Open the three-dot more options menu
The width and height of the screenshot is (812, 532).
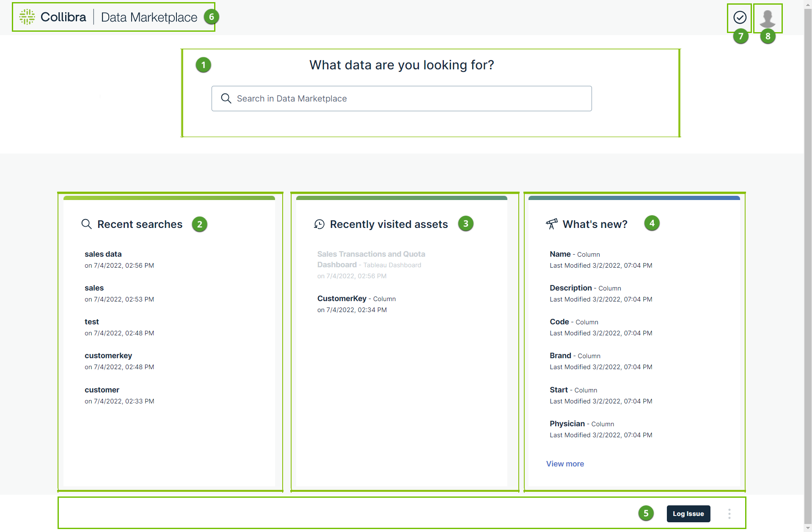point(729,514)
